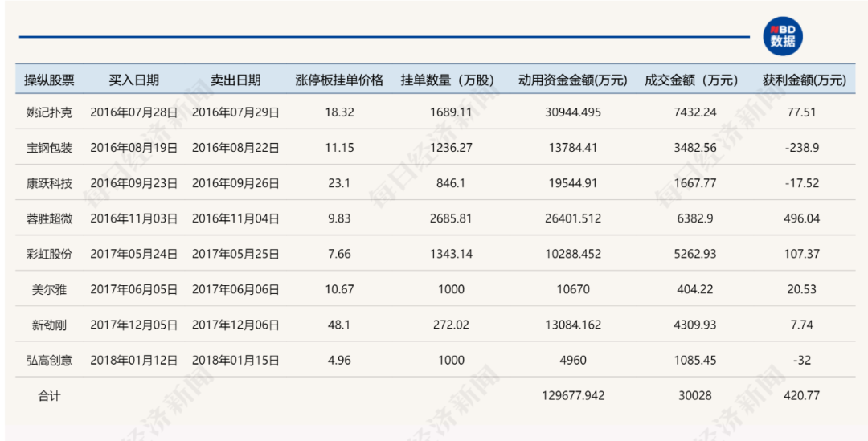Click profit value 7.74

pos(801,325)
